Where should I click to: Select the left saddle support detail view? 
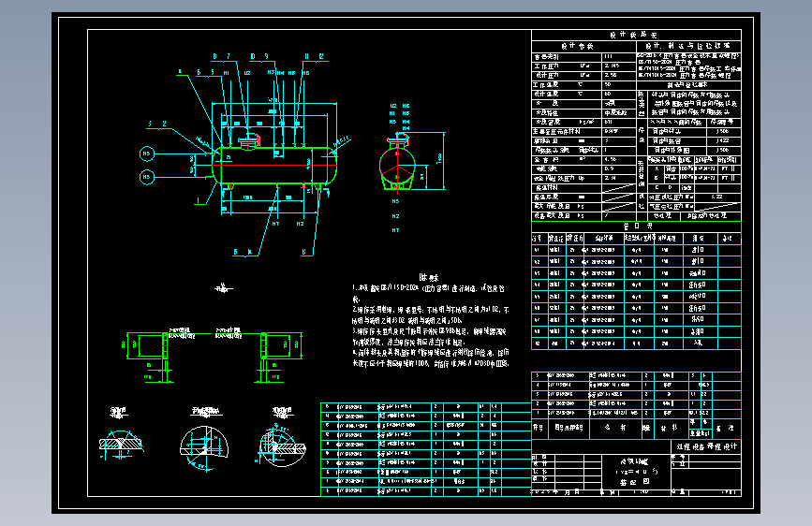(150, 358)
